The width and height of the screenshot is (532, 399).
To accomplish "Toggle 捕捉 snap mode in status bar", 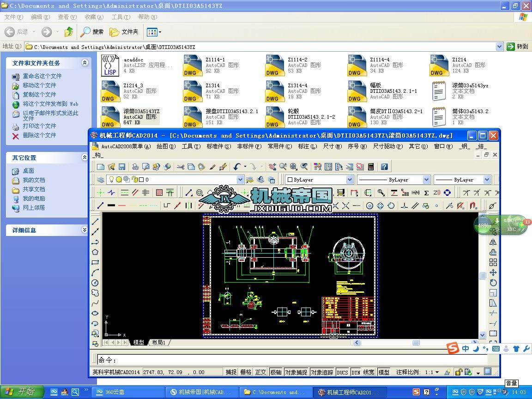I will coord(231,372).
